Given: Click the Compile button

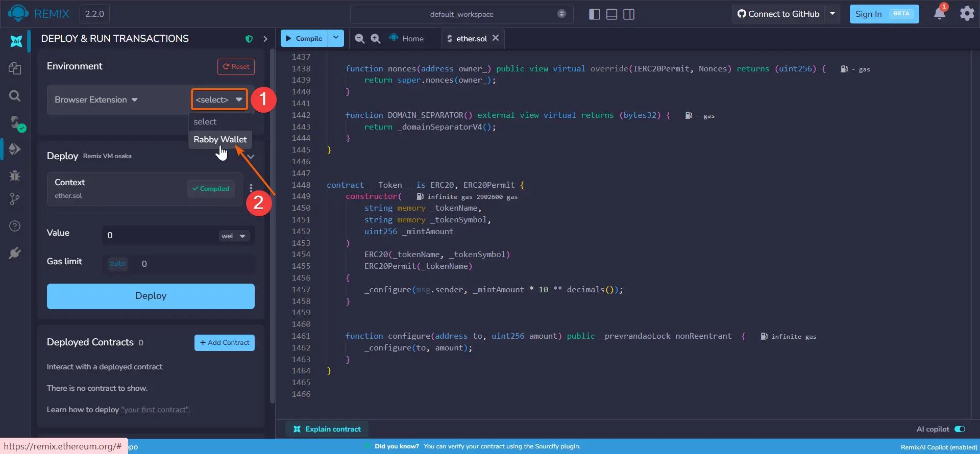Looking at the screenshot, I should (304, 38).
